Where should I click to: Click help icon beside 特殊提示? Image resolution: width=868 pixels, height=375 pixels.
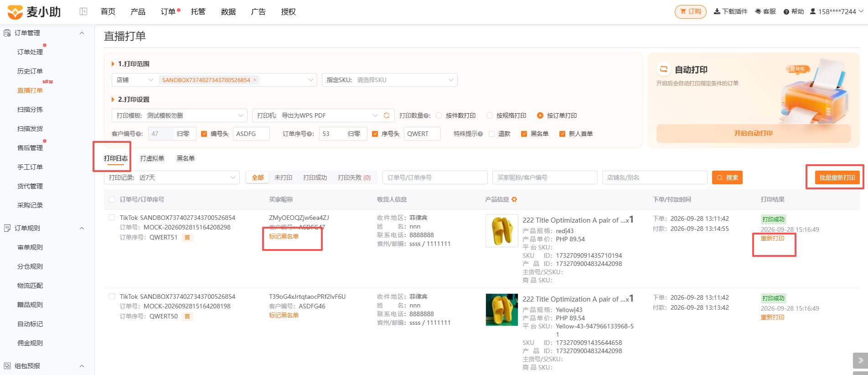coord(480,134)
